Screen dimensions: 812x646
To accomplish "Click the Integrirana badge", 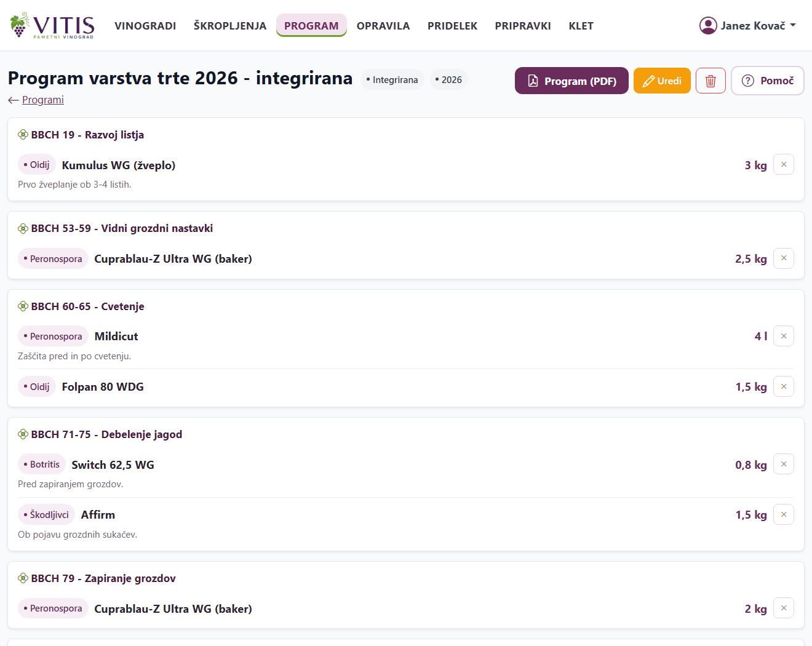I will (392, 80).
